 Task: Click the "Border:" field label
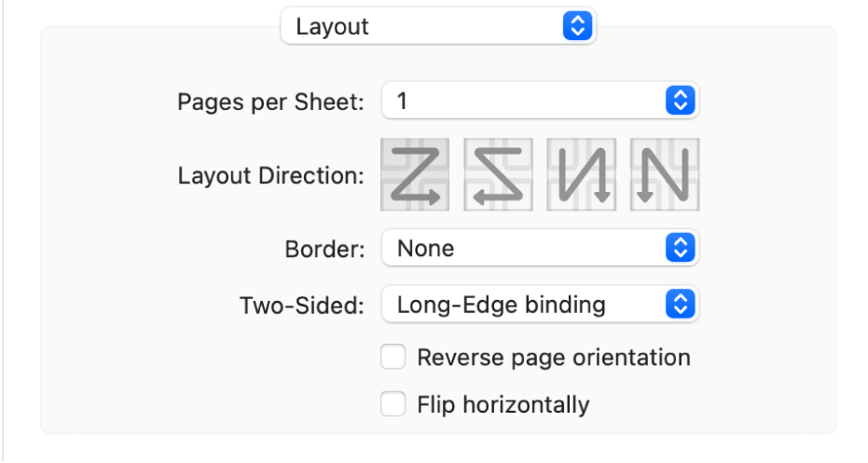pyautogui.click(x=324, y=250)
